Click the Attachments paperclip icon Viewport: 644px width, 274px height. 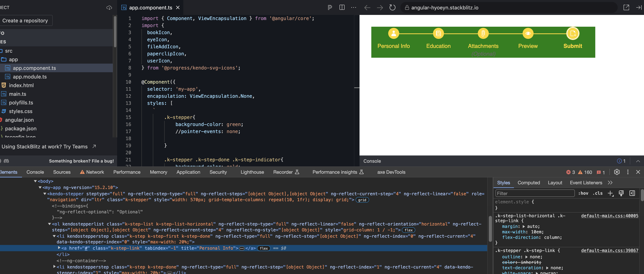[x=483, y=33]
